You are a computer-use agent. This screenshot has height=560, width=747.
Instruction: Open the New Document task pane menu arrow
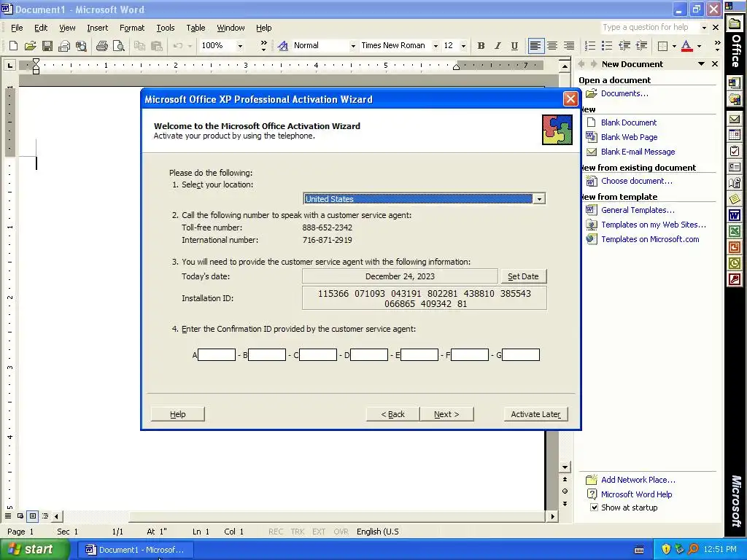(x=701, y=64)
